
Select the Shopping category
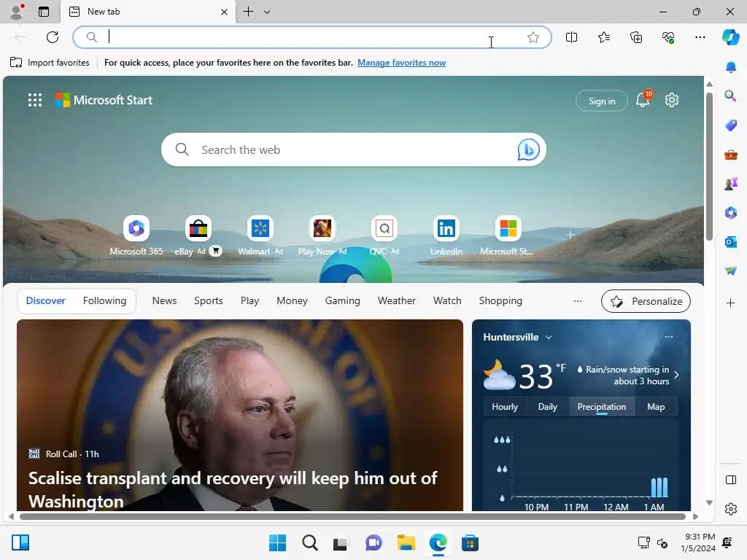[500, 301]
